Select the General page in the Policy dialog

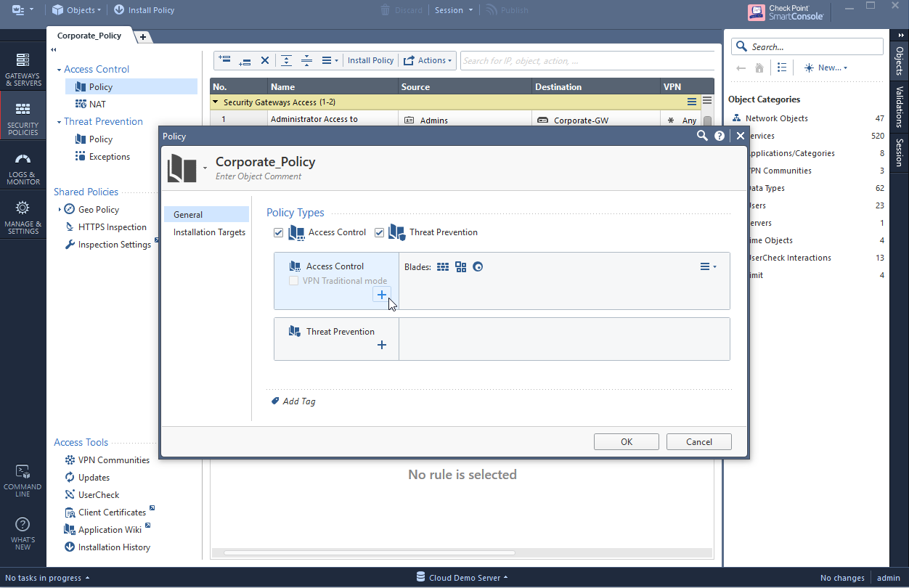[x=206, y=215]
